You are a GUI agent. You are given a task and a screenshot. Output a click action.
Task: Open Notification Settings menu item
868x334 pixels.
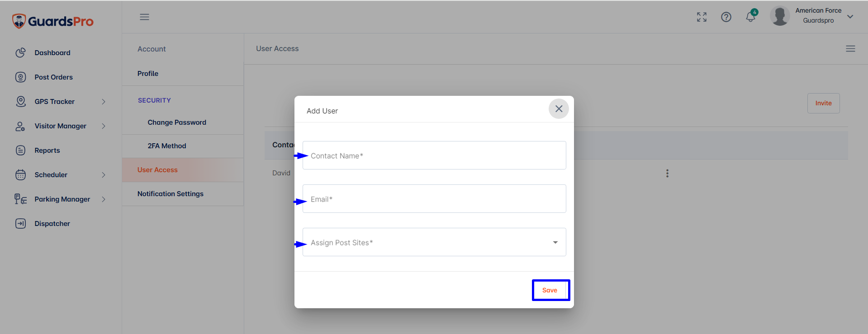coord(171,194)
